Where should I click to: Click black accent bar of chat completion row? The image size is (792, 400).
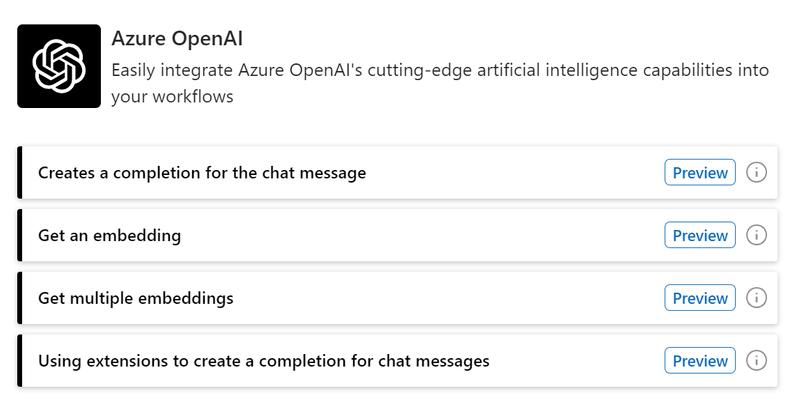click(x=20, y=173)
